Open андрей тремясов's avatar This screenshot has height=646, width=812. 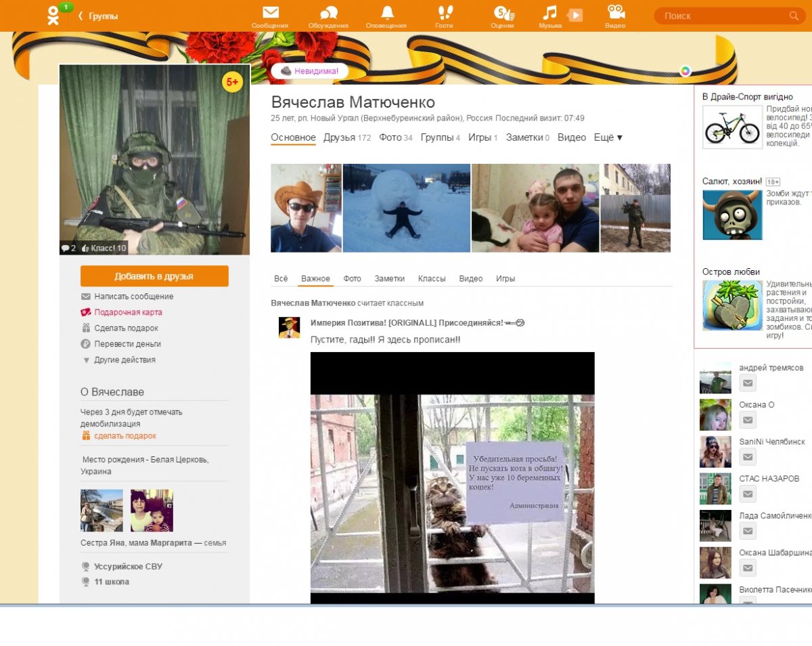[715, 378]
